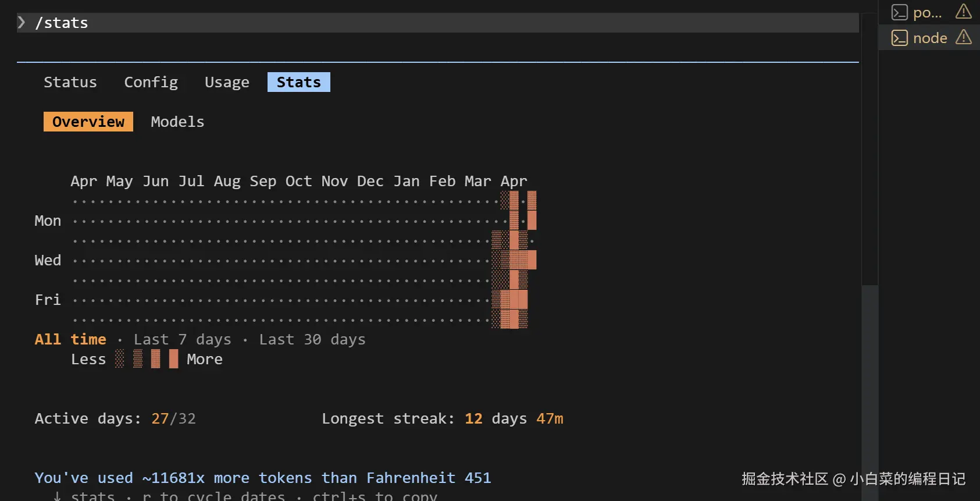980x501 pixels.
Task: Click the "Sep" month label
Action: coord(263,181)
